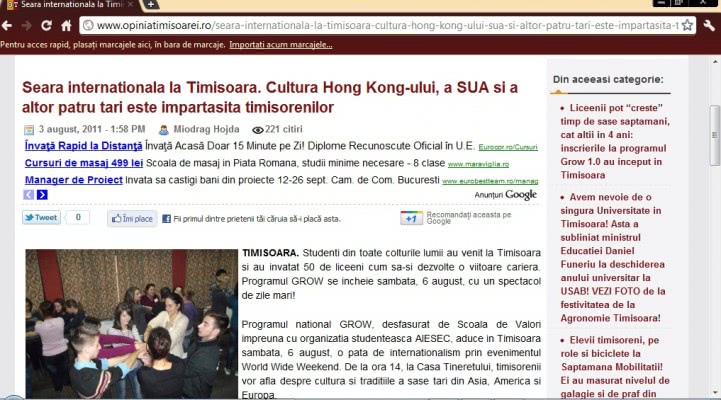The width and height of the screenshot is (721, 400).
Task: Open a new tab with the plus button
Action: tap(151, 5)
